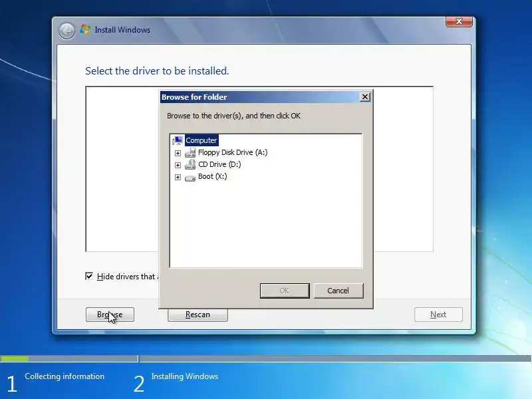532x399 pixels.
Task: Select Floppy Disk Drive (A:) label
Action: (233, 152)
